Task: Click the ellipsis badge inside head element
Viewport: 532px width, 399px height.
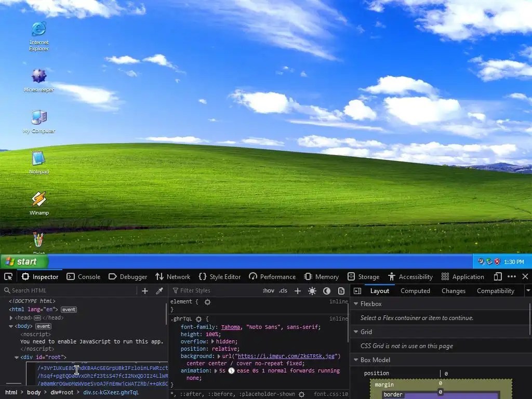Action: (37, 318)
